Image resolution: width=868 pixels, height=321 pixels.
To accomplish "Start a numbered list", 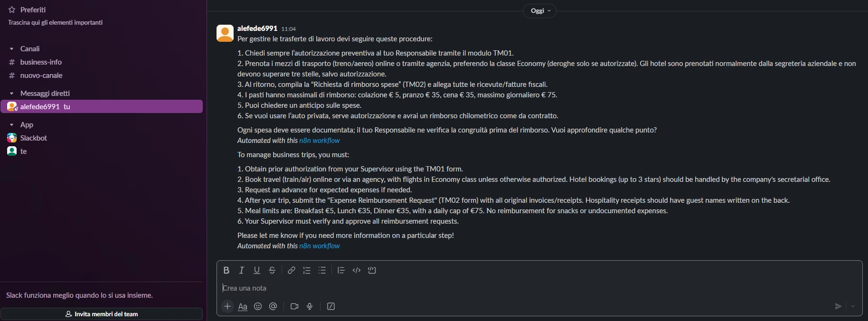I will coord(307,270).
